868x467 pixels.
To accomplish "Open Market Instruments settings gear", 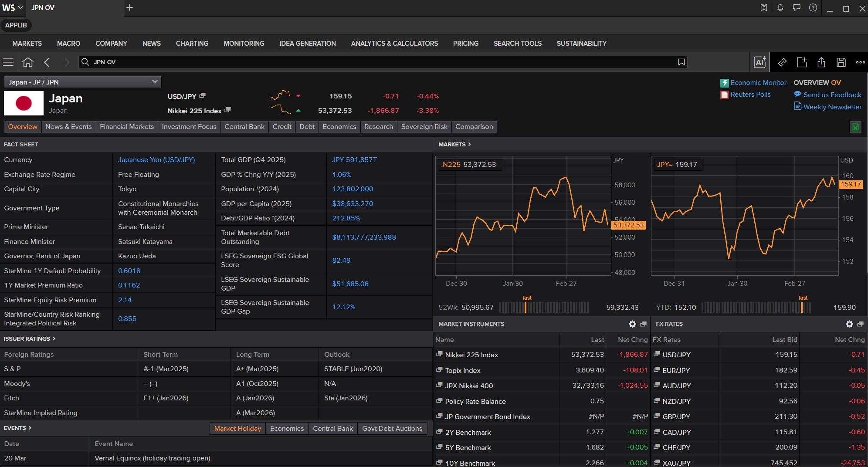I will coord(632,324).
